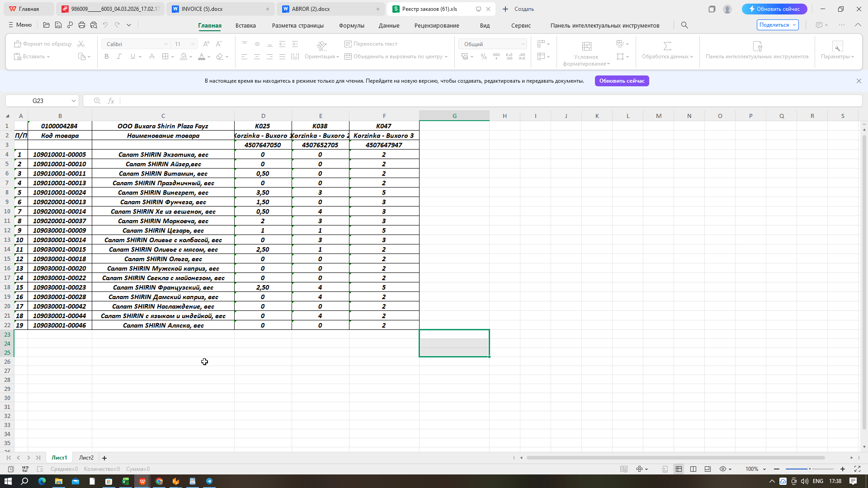Expand the Поделиться share dropdown
Viewport: 868px width, 488px height.
coord(794,25)
